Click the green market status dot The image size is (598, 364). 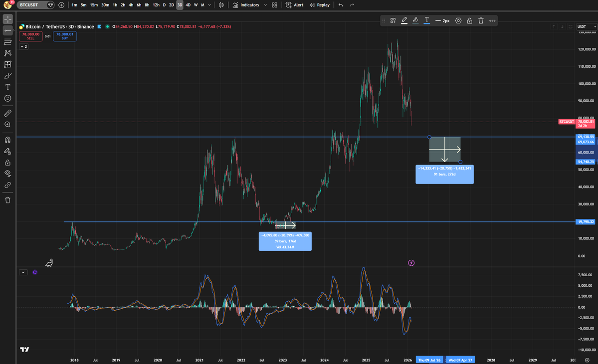107,27
